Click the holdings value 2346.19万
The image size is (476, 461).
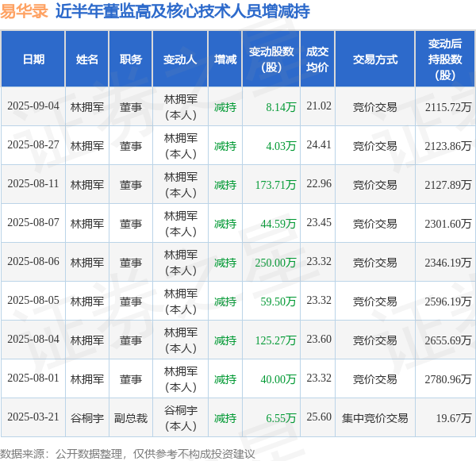pos(448,263)
